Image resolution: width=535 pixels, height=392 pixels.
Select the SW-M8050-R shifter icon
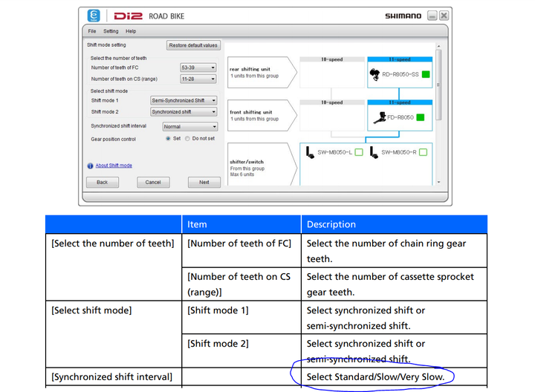(374, 152)
